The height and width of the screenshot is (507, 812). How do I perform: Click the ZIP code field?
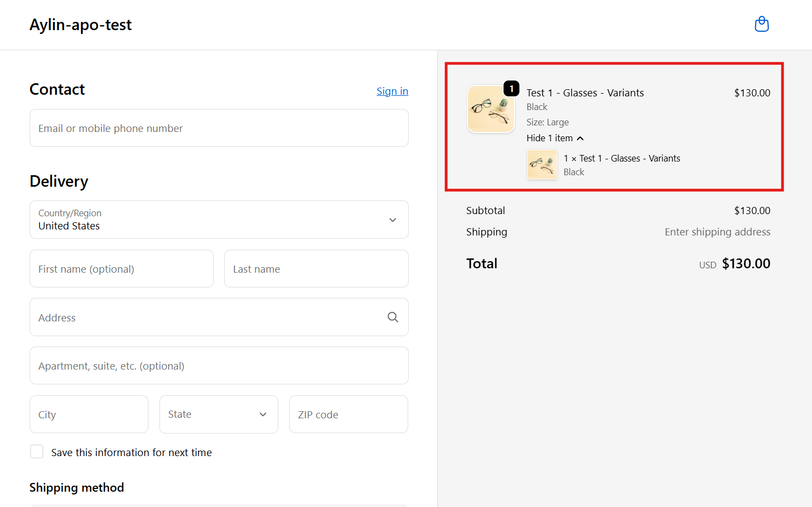click(x=348, y=414)
